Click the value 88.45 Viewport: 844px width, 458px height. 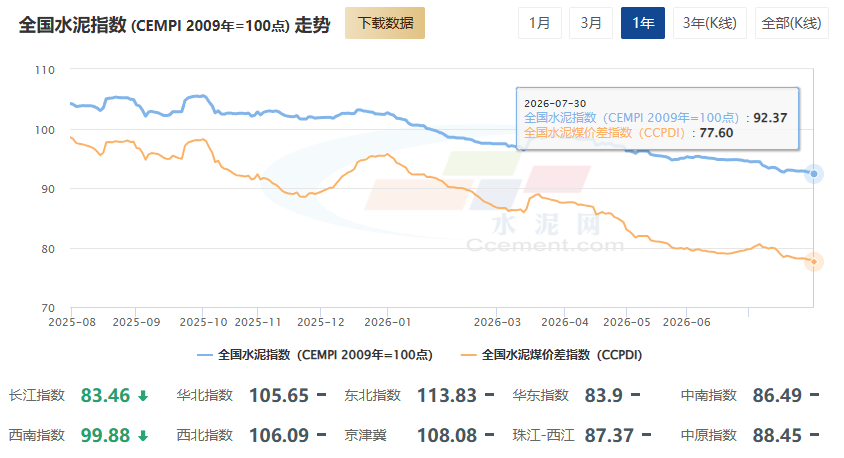click(777, 435)
